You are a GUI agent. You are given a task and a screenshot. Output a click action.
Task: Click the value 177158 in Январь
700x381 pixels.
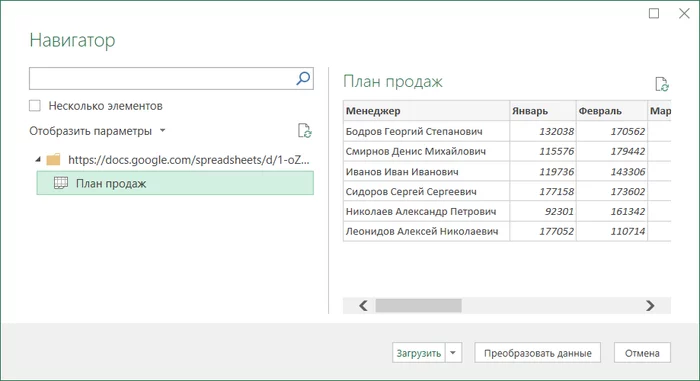point(556,192)
